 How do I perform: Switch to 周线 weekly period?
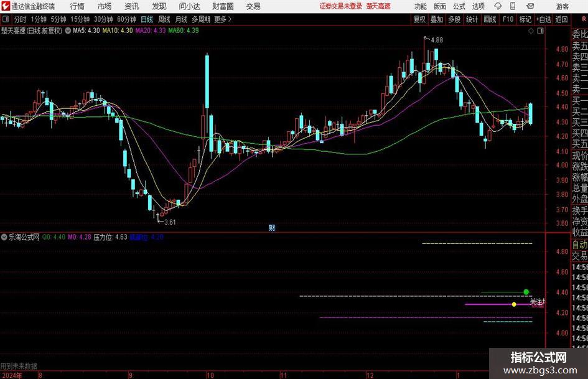pos(164,19)
